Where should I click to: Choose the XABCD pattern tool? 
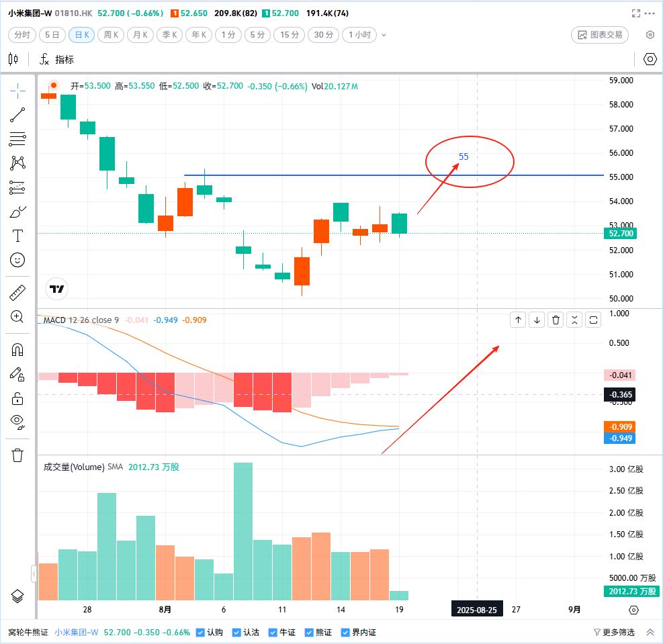pyautogui.click(x=17, y=163)
